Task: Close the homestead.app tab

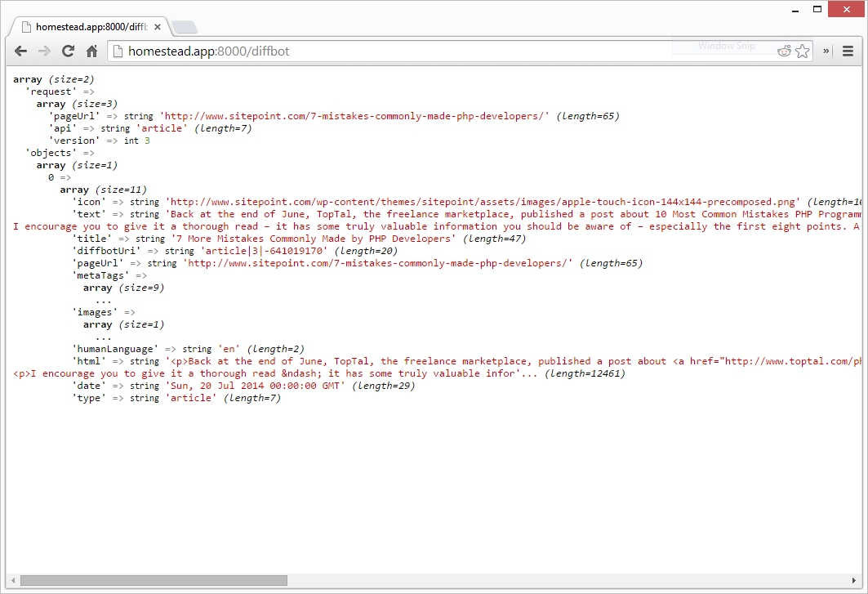Action: pyautogui.click(x=158, y=27)
